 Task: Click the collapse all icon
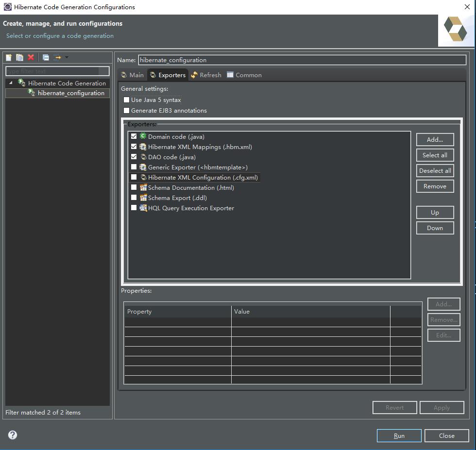(x=46, y=57)
